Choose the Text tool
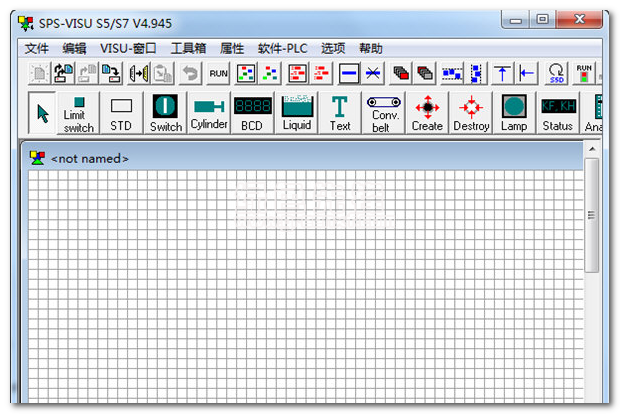Image resolution: width=620 pixels, height=414 pixels. pos(340,113)
